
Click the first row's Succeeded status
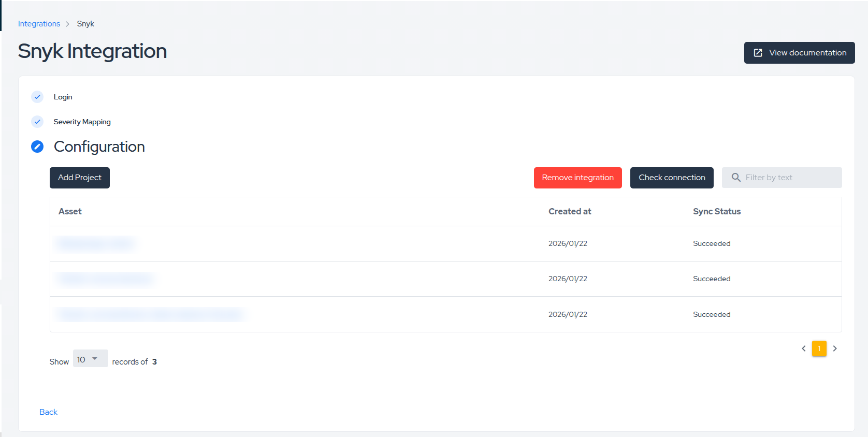tap(712, 243)
